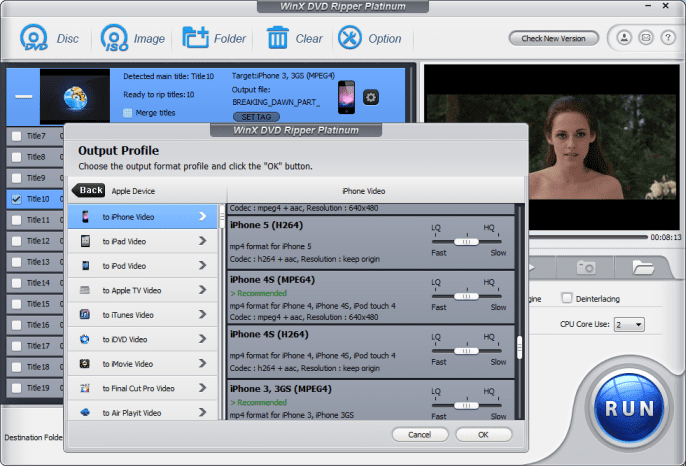Enable the Merge titles checkbox
Viewport: 686px width, 466px height.
pos(127,113)
